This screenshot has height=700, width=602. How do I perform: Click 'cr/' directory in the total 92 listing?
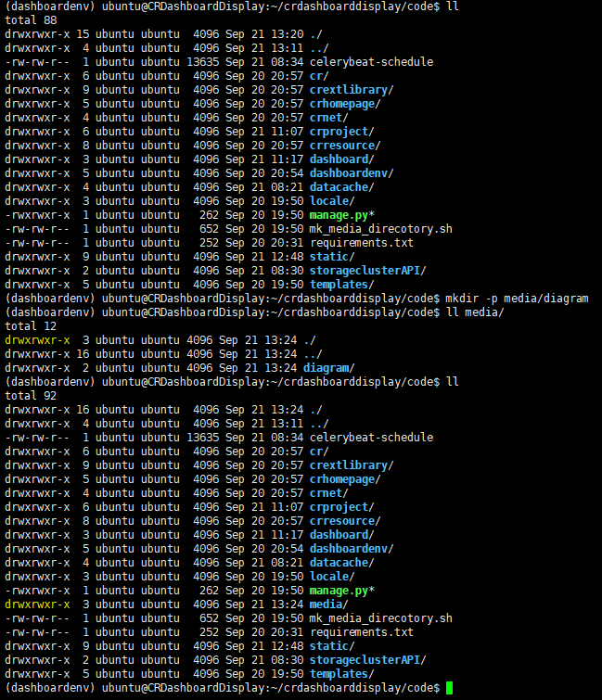319,452
